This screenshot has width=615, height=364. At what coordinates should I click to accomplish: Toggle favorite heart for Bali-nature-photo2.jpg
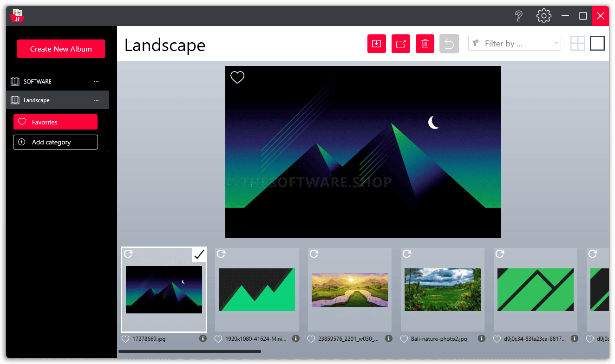click(x=404, y=339)
